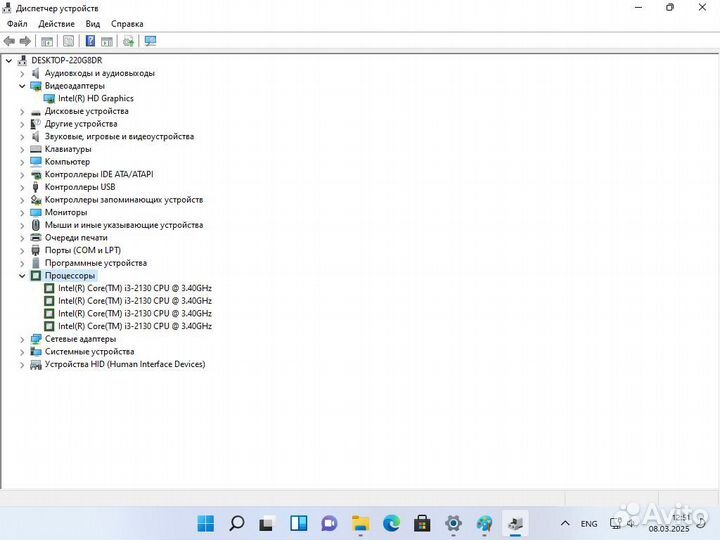Select Intel(R) HD Graphics device
Screen dimensions: 720x540
[x=96, y=98]
